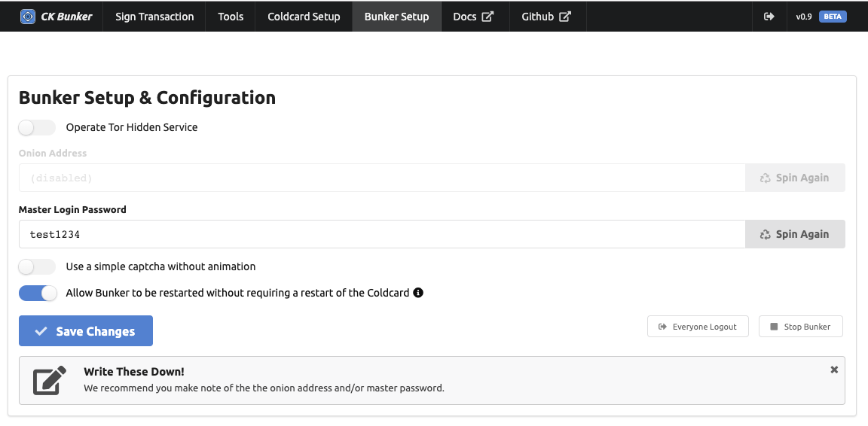Disable Allow Bunker restart toggle
The height and width of the screenshot is (426, 868).
[38, 294]
